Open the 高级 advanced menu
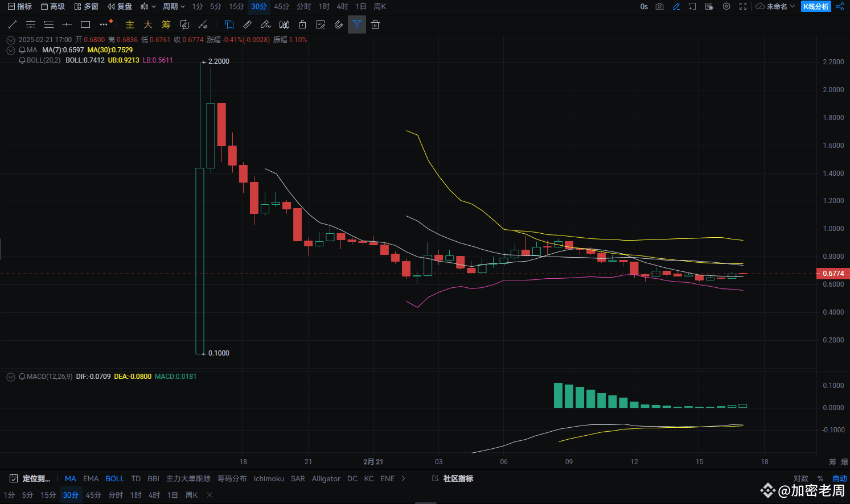 click(53, 6)
